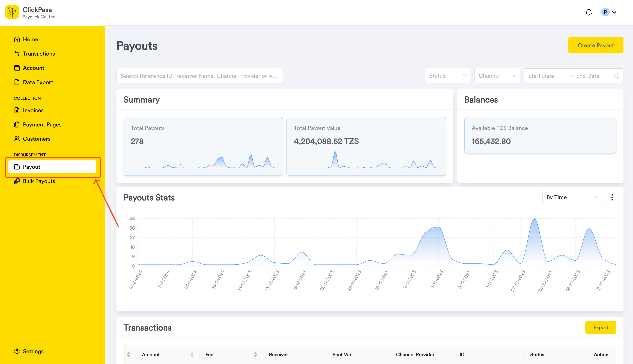This screenshot has width=633, height=364.
Task: Open the date range calendar icon
Action: [617, 76]
